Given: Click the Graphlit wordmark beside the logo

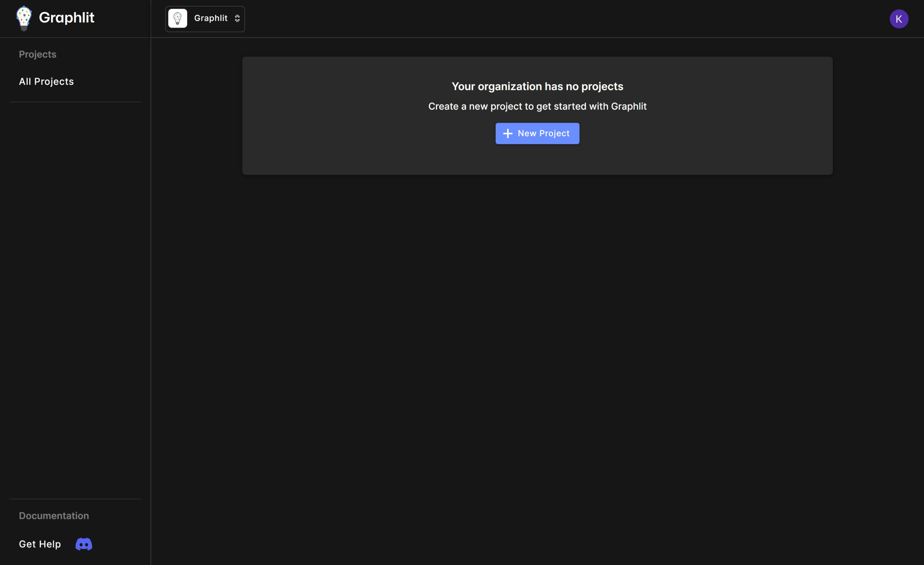Looking at the screenshot, I should point(67,18).
